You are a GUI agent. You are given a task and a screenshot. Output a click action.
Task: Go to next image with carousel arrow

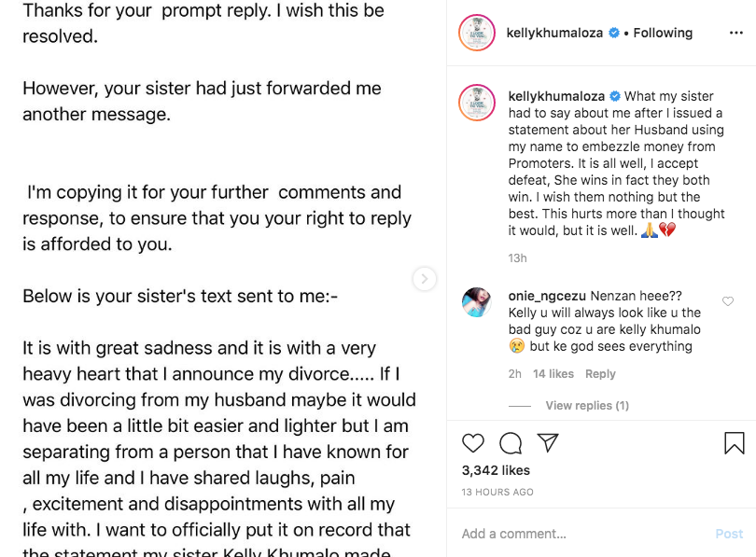424,279
